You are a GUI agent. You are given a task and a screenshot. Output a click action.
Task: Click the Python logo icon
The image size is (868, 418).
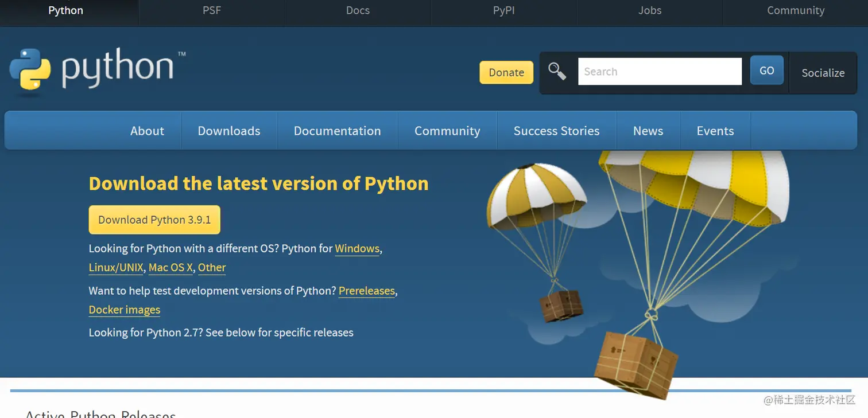coord(30,69)
